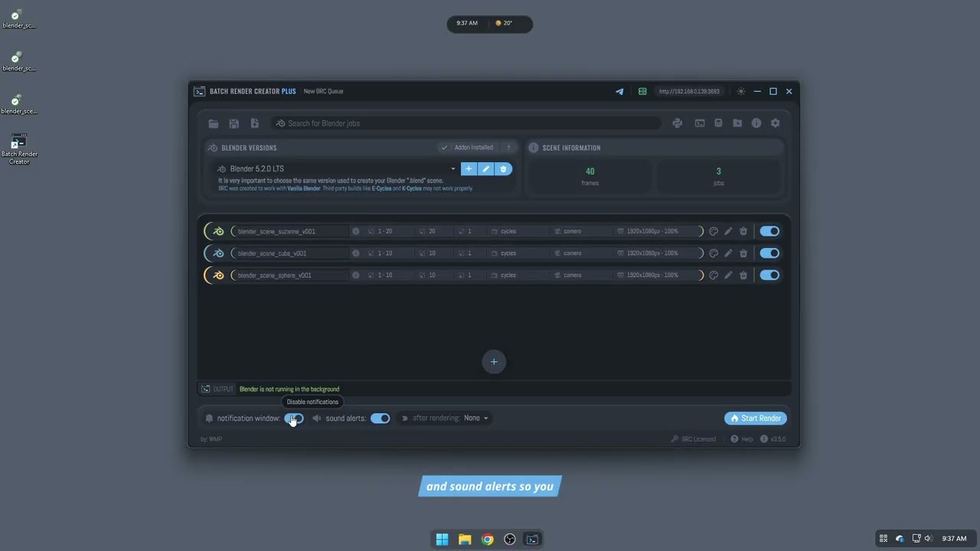Edit the blender_scene_cube_v001 job
The width and height of the screenshot is (980, 551).
(728, 253)
